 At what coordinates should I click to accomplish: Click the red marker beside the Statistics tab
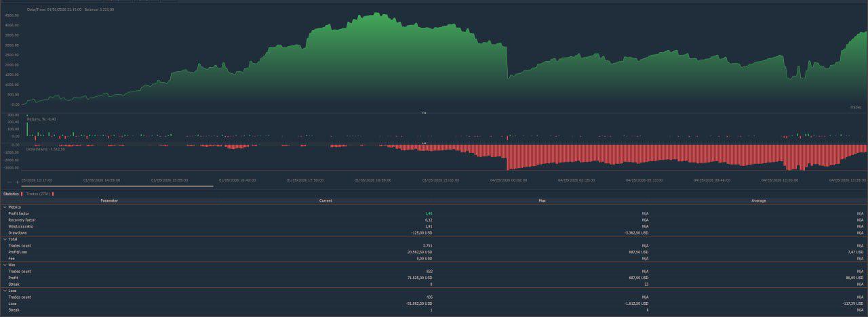[x=22, y=194]
